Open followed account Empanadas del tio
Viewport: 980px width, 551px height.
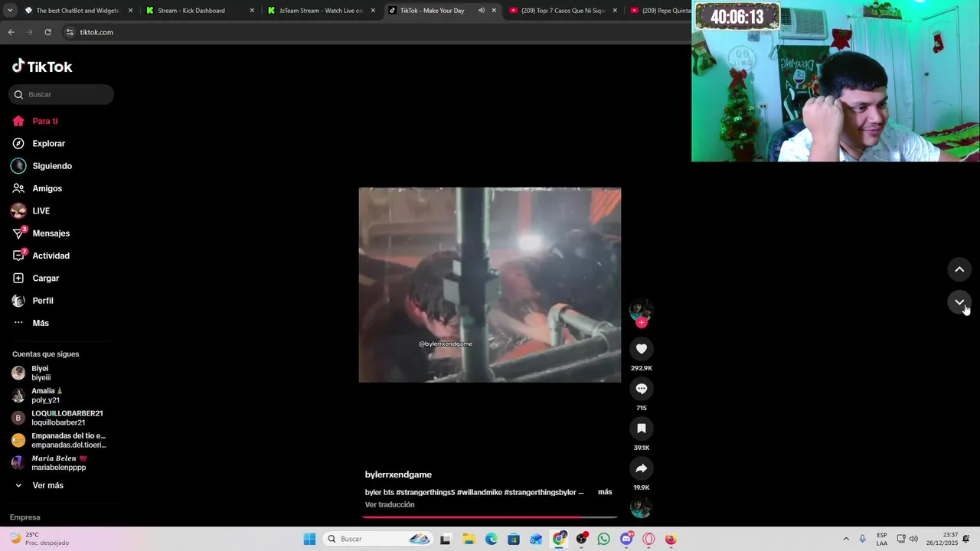tap(59, 440)
